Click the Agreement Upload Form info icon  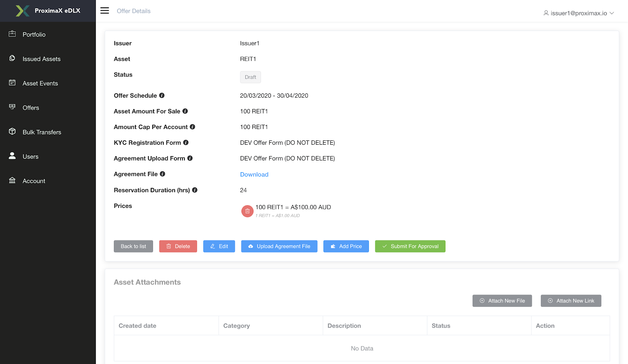[x=190, y=158]
